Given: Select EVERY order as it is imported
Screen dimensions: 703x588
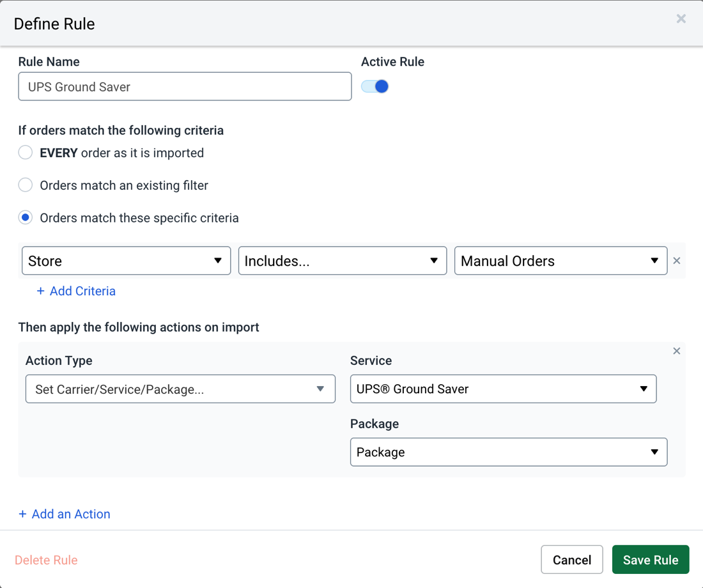Looking at the screenshot, I should 26,153.
